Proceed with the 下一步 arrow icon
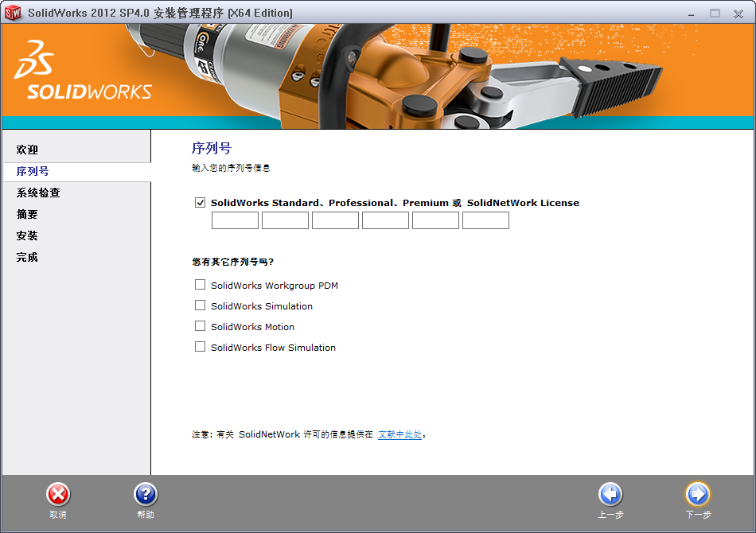The image size is (756, 533). [698, 495]
